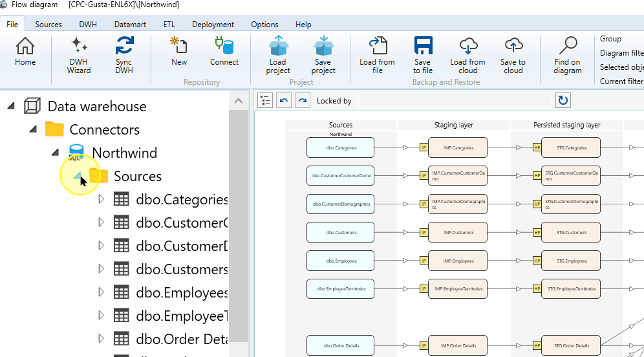Expand the dbo.Customers table node

[101, 269]
